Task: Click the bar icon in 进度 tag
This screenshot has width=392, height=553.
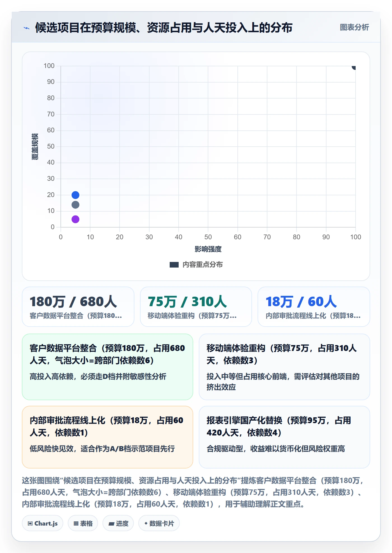Action: tap(111, 524)
